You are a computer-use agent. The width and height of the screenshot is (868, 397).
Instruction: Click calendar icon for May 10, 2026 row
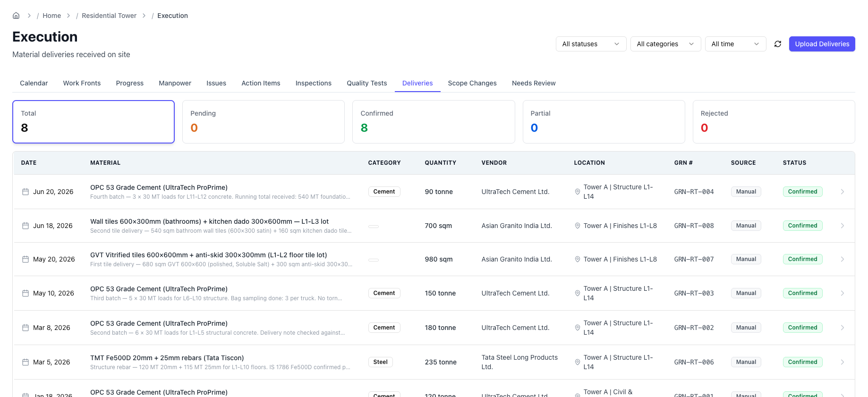pos(26,293)
